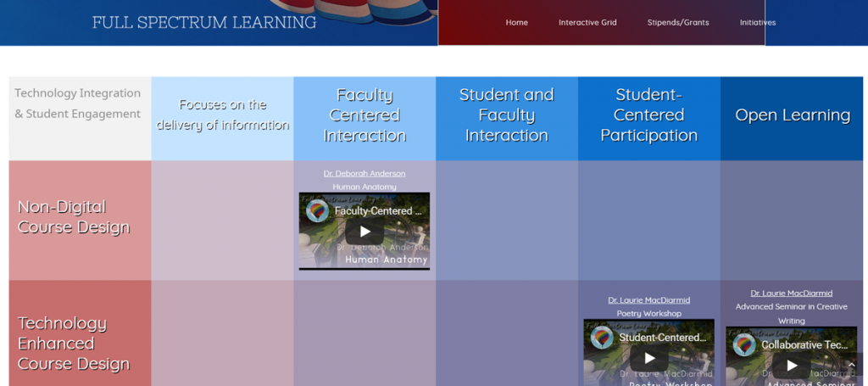Screen dimensions: 868x386
Task: Open the Faculty-Centered video title link
Action: pyautogui.click(x=373, y=210)
